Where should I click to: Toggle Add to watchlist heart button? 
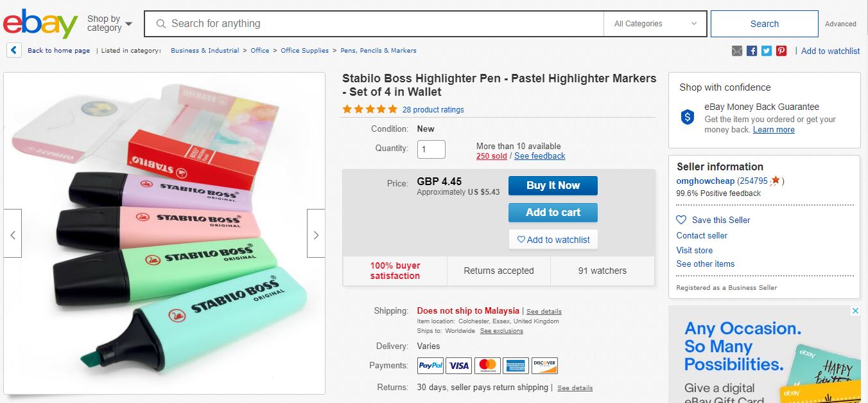point(553,240)
